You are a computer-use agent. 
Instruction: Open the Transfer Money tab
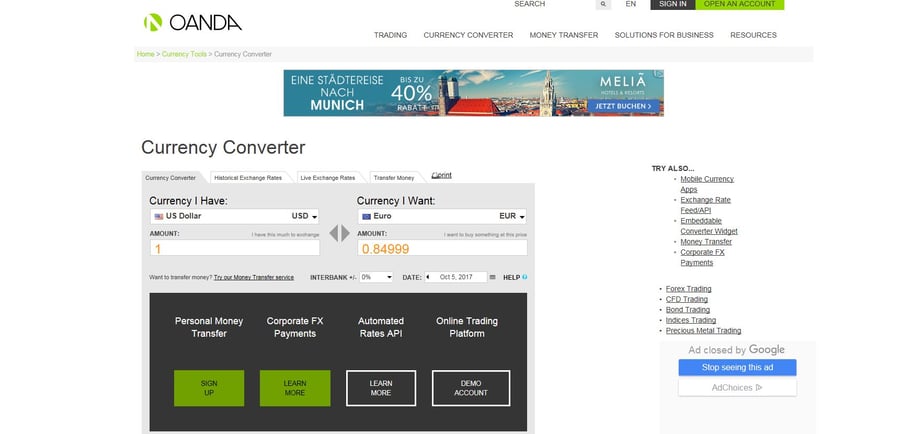point(393,178)
